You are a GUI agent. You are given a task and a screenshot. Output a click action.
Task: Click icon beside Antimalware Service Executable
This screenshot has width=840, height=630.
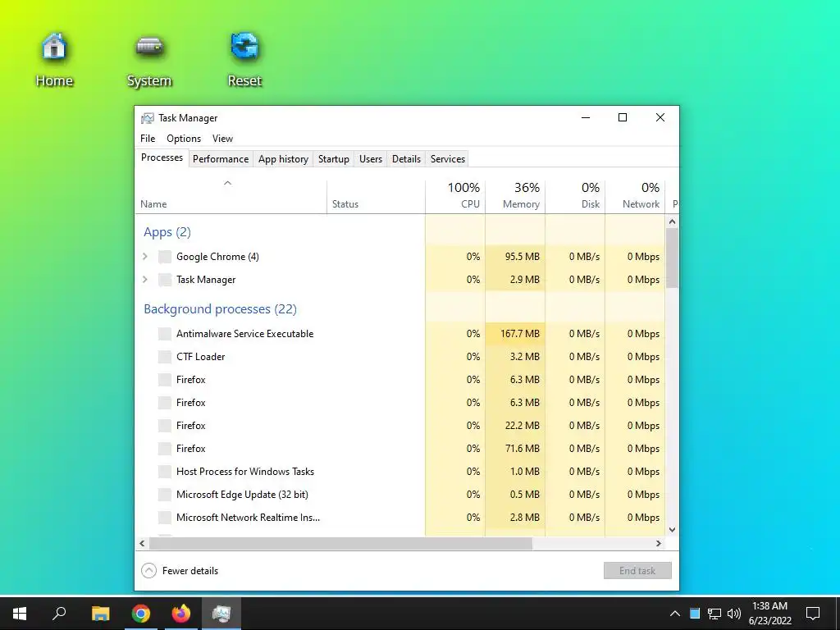coord(165,334)
